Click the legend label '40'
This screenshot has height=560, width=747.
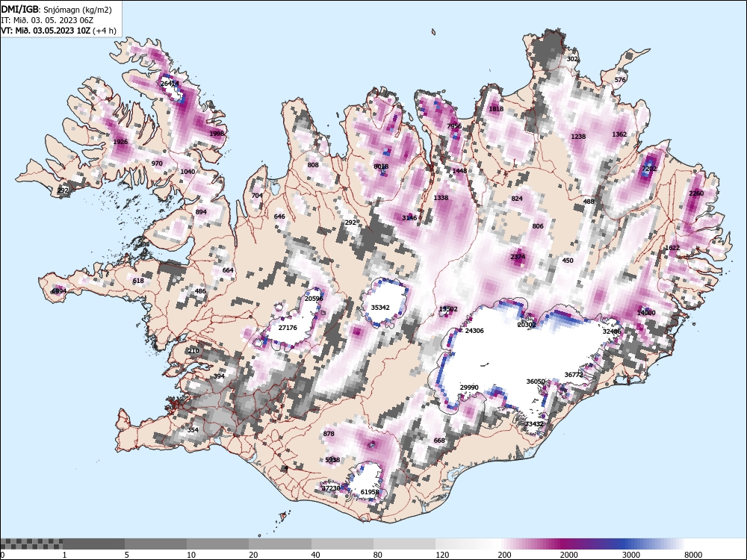click(x=316, y=555)
